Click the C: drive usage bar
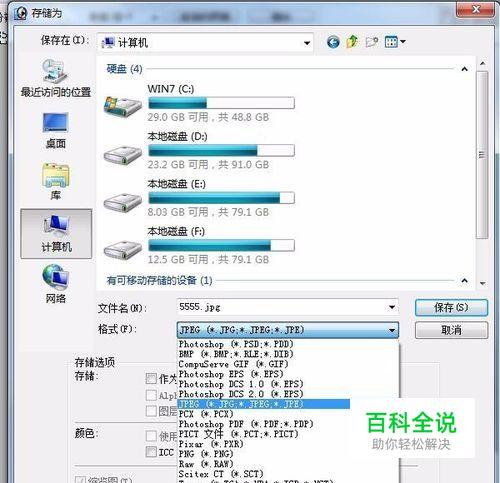Image resolution: width=500 pixels, height=483 pixels. point(221,103)
